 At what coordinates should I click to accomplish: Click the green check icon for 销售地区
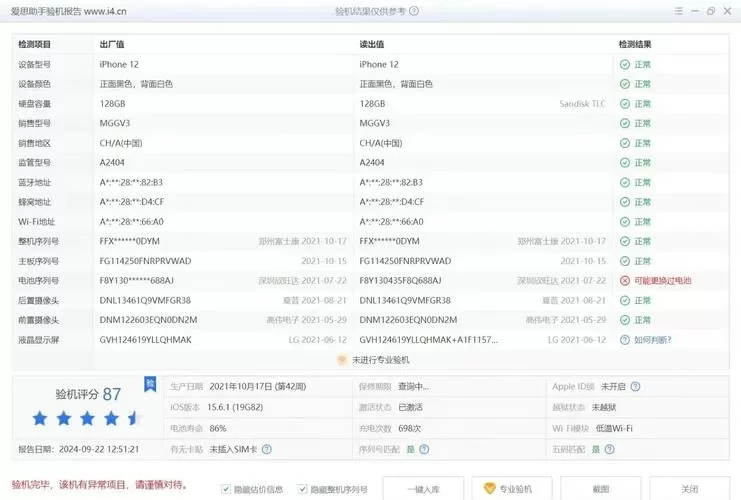coord(625,143)
